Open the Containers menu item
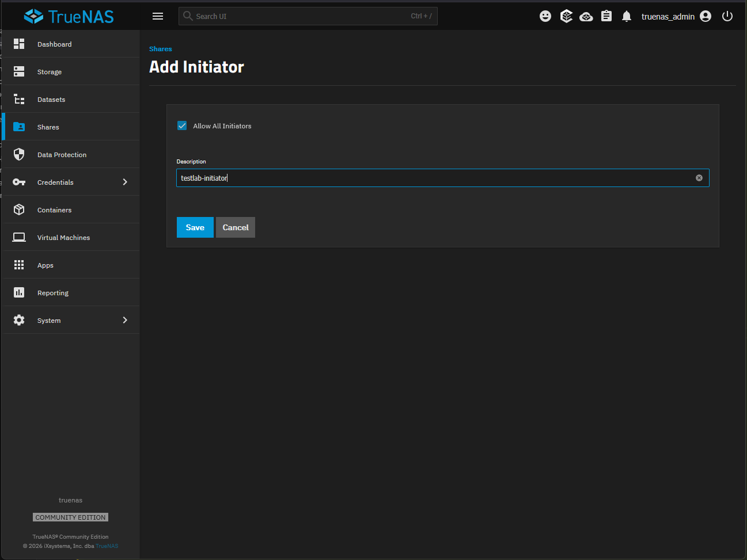 click(x=71, y=209)
